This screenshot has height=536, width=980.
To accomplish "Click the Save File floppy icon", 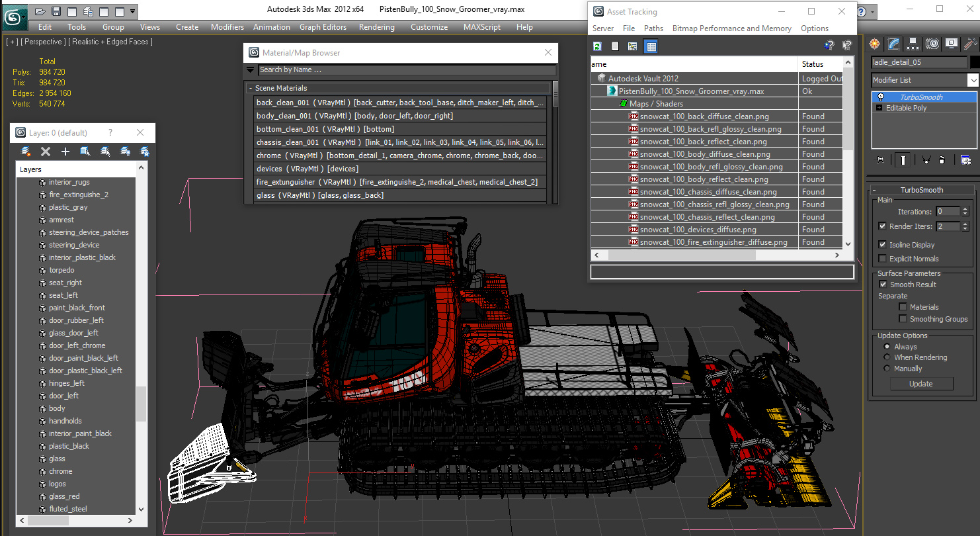I will tap(56, 11).
